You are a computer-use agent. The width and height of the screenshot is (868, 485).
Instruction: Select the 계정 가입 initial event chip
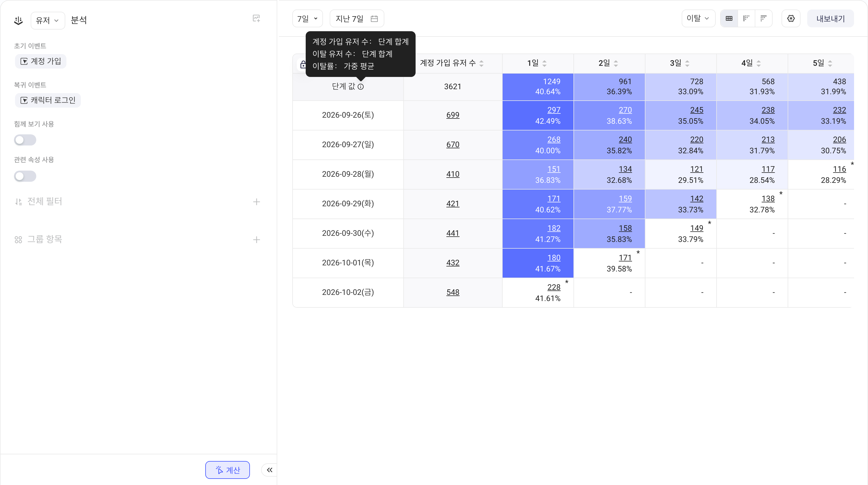pos(41,61)
